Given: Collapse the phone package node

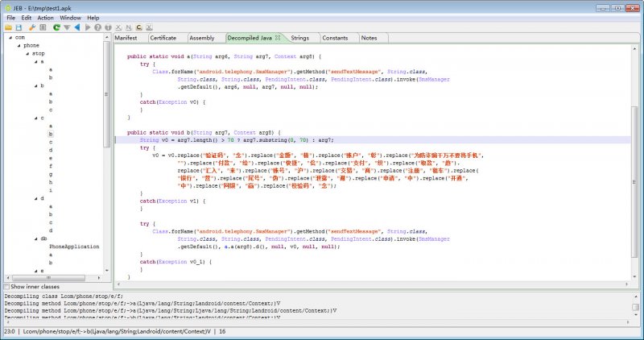Looking at the screenshot, I should point(19,46).
